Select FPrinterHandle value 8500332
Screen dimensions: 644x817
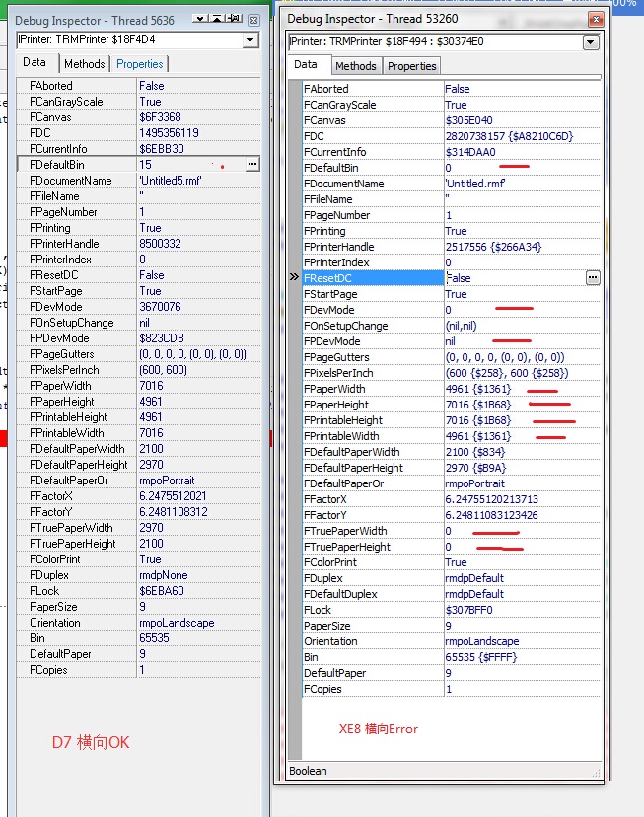160,244
